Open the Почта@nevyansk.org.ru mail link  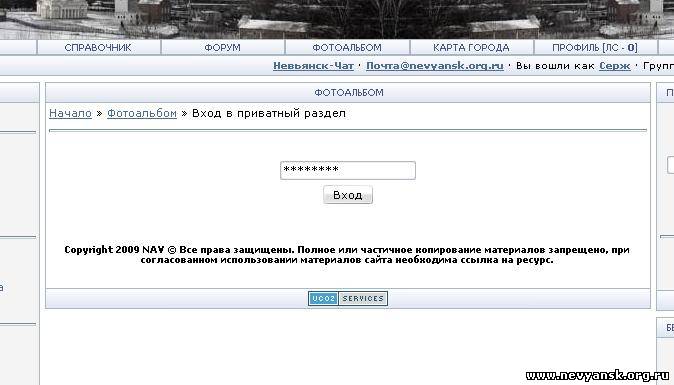coord(435,66)
